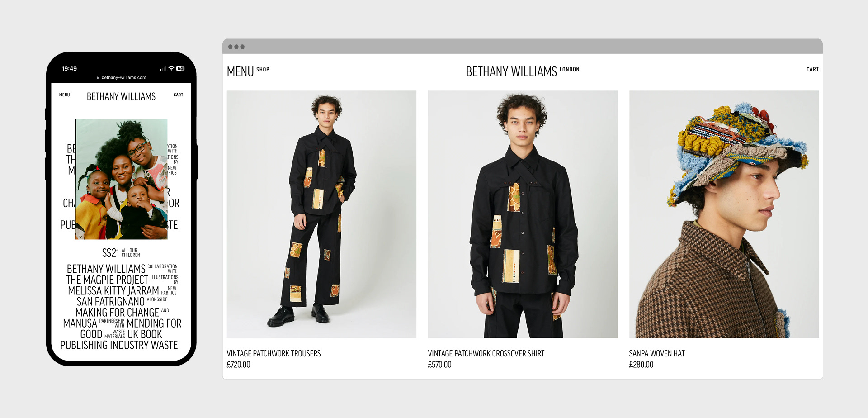Open the Sanpa Woven Hat product image
This screenshot has height=418, width=868.
[724, 214]
